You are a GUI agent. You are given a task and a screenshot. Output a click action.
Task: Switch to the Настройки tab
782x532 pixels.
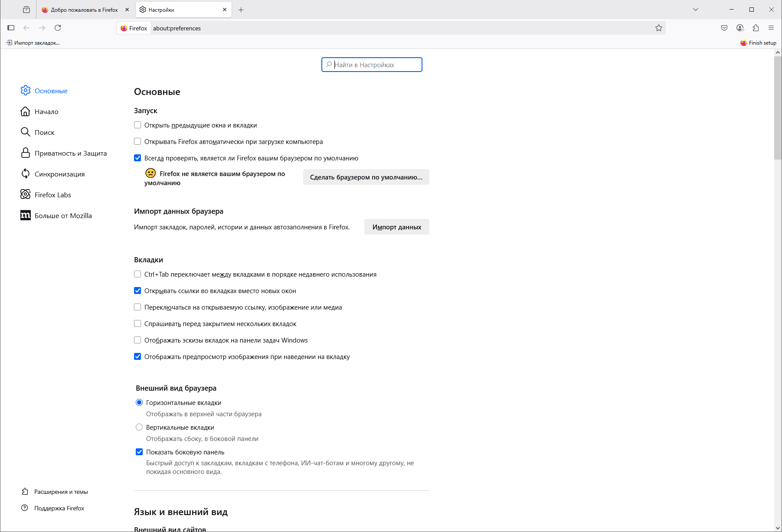tap(183, 10)
